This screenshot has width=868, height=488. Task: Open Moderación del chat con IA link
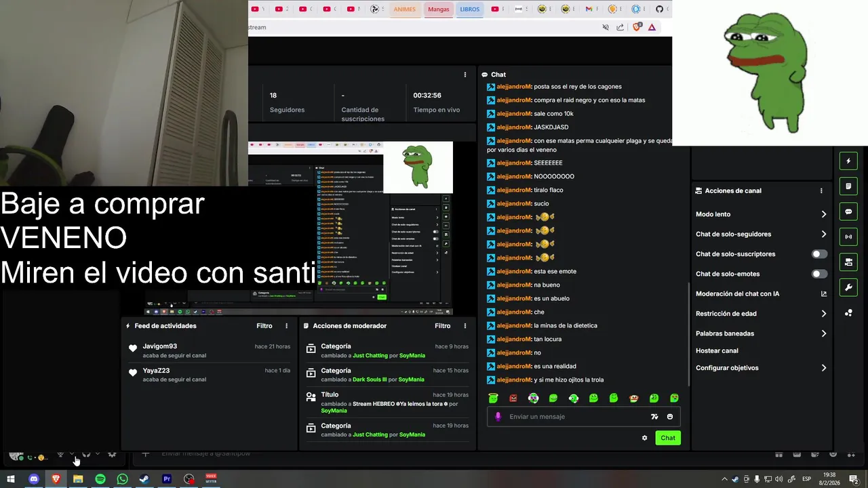point(761,293)
